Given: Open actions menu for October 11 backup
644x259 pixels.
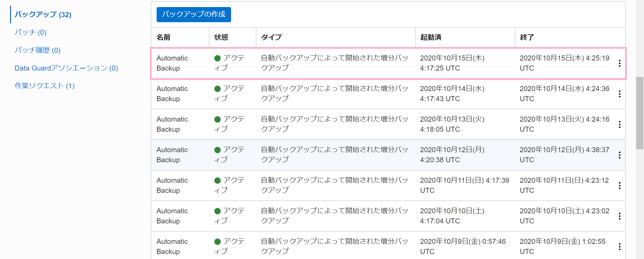Looking at the screenshot, I should coord(620,186).
